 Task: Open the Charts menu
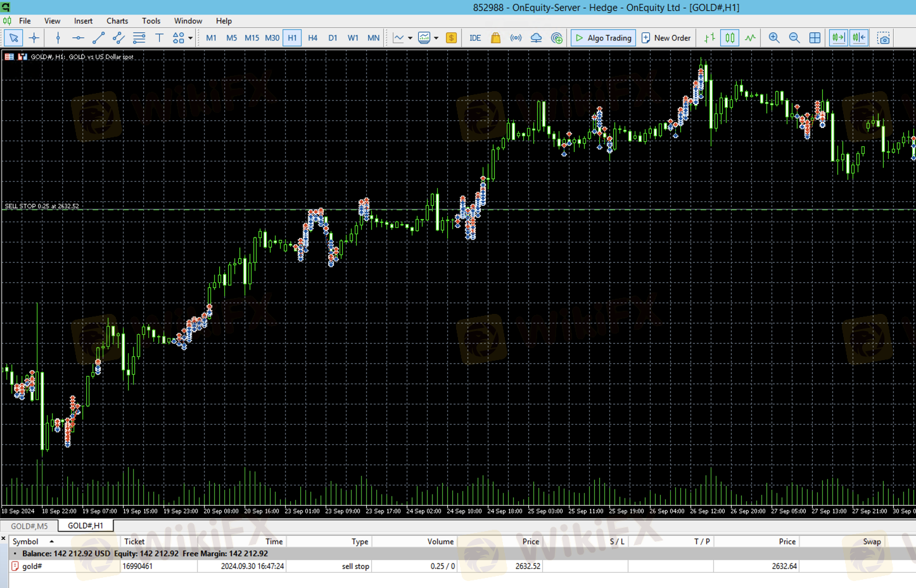point(117,21)
